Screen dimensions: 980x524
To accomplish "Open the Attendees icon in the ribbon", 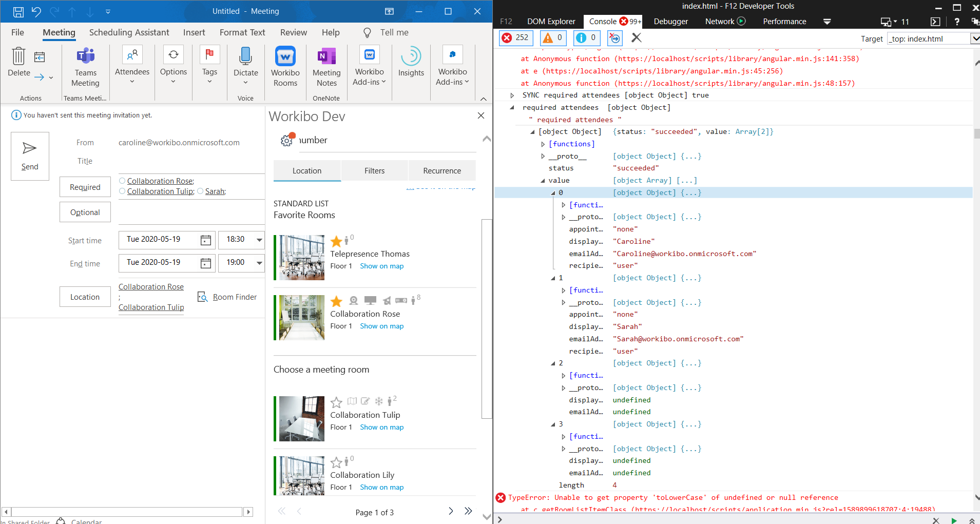I will 132,54.
